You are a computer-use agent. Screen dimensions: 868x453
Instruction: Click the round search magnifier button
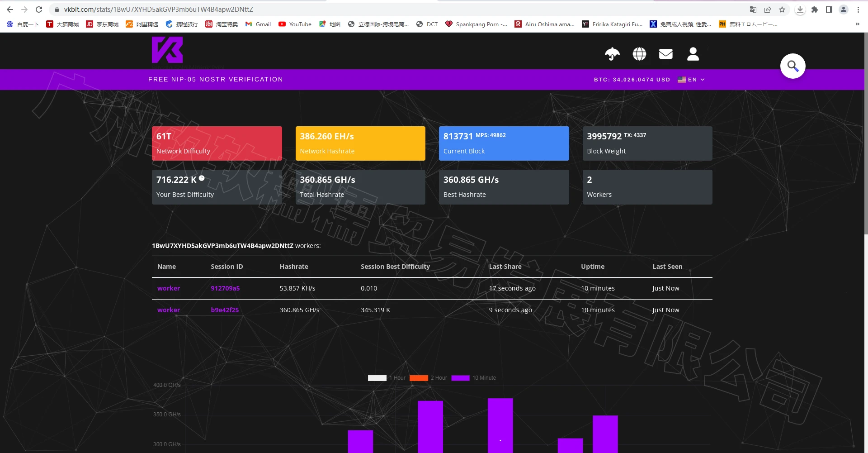pos(793,66)
